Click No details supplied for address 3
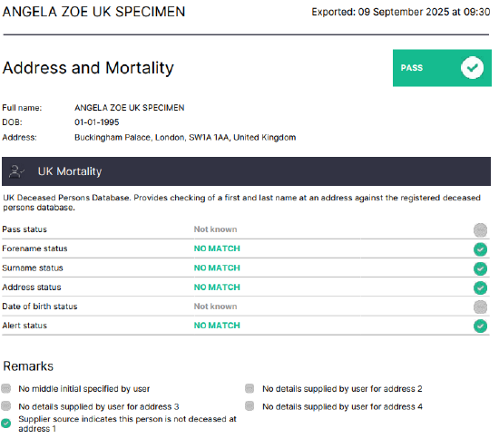499x448 pixels. [99, 406]
